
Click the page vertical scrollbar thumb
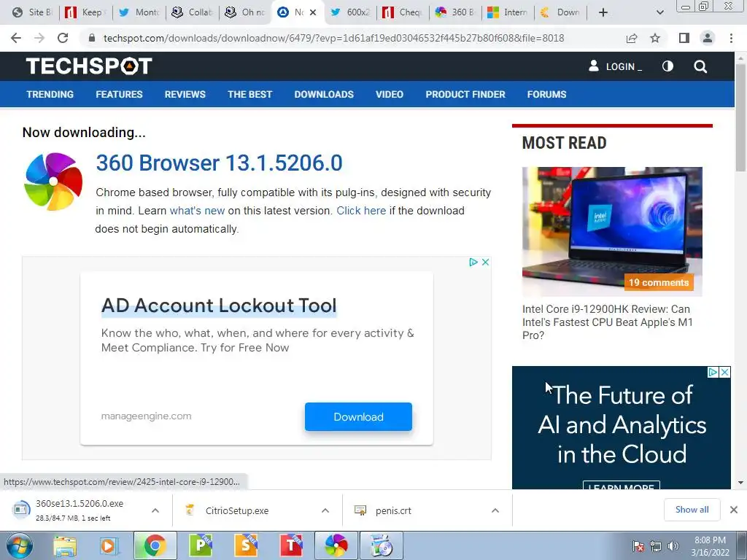pos(740,117)
